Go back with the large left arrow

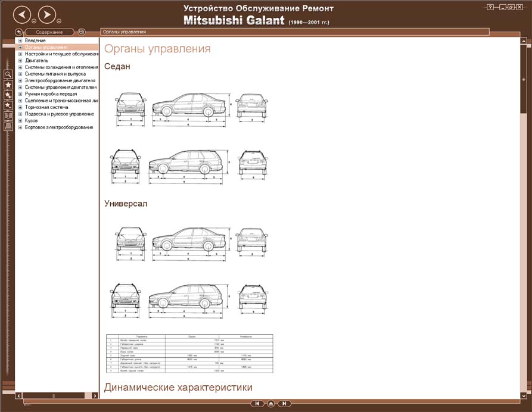pyautogui.click(x=22, y=14)
